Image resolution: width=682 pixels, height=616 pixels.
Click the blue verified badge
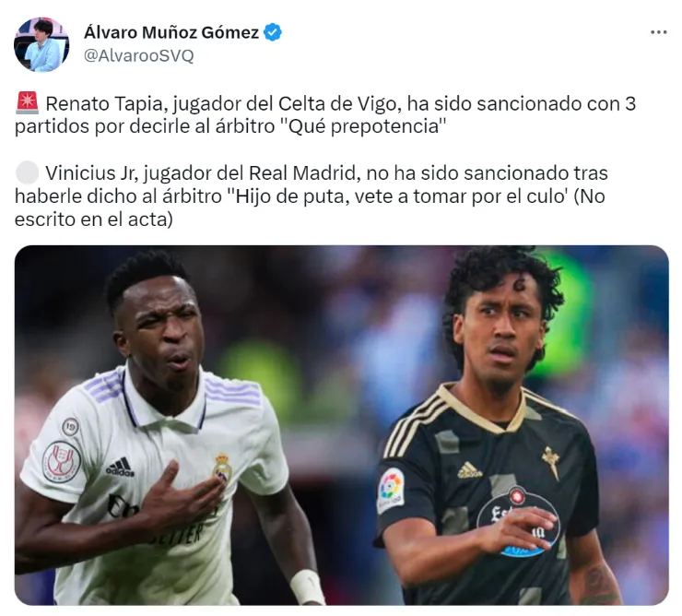pyautogui.click(x=273, y=32)
